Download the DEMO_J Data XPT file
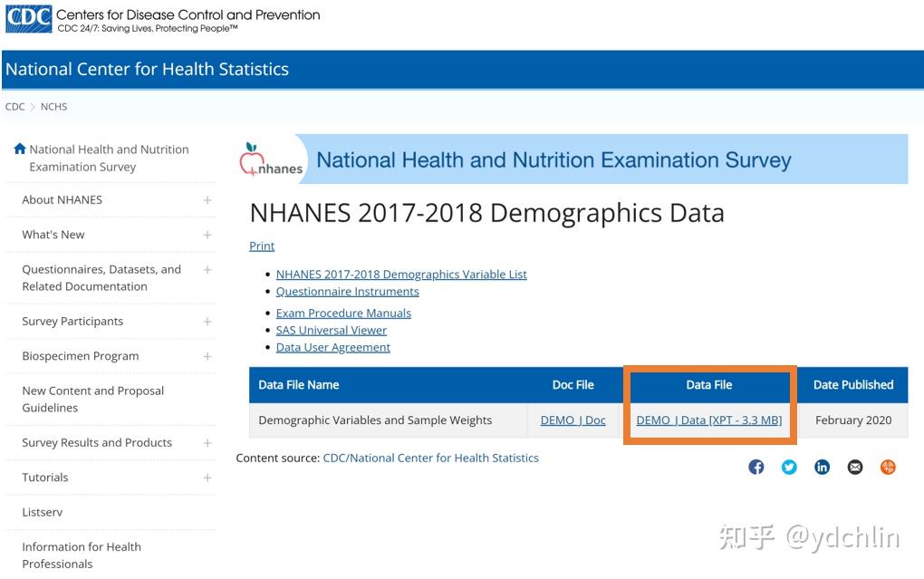Viewport: 924px width, 579px height. tap(708, 420)
